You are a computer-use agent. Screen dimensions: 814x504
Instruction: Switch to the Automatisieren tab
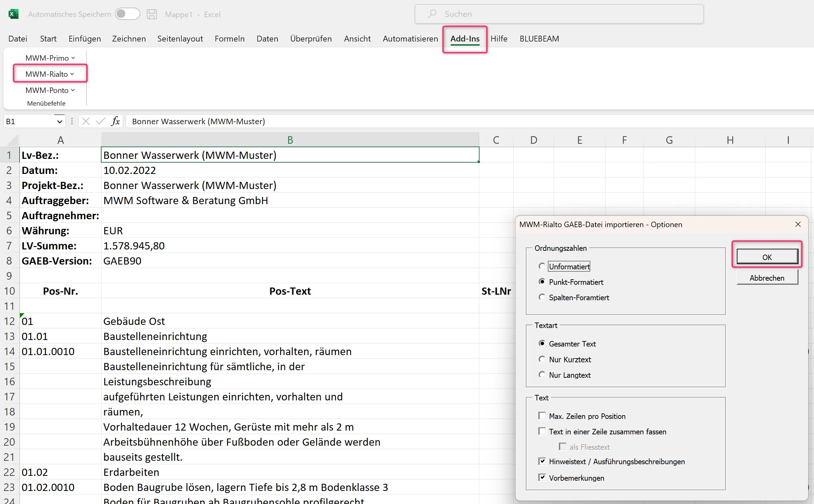[x=411, y=38]
